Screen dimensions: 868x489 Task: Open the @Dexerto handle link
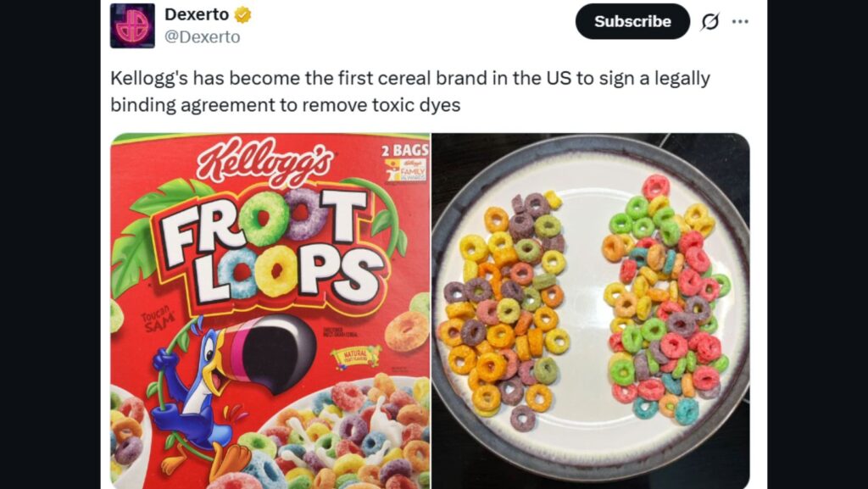click(202, 37)
